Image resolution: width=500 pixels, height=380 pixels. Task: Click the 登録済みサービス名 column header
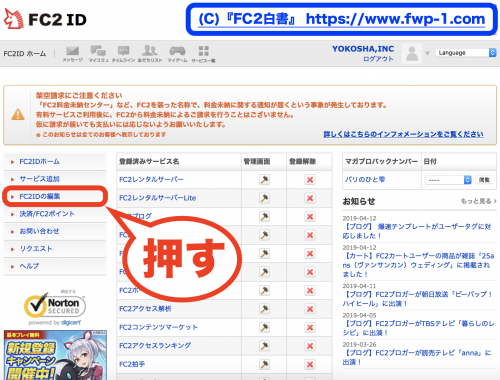pos(149,162)
